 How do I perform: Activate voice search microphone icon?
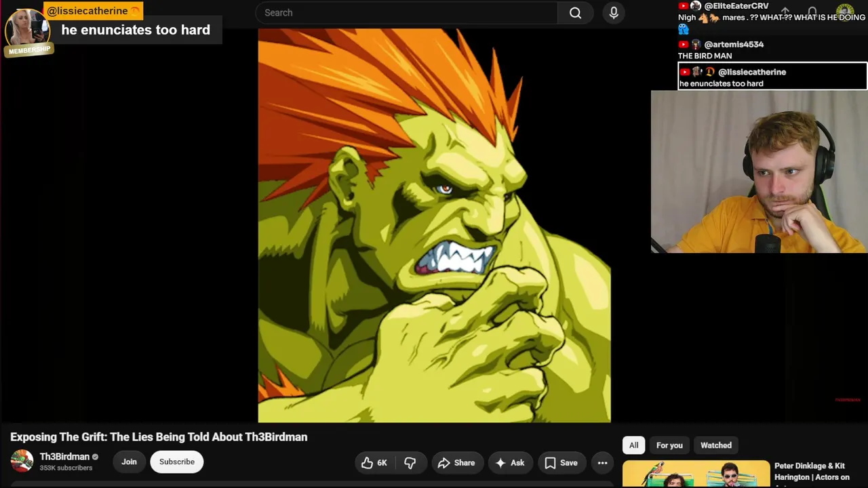pos(614,13)
